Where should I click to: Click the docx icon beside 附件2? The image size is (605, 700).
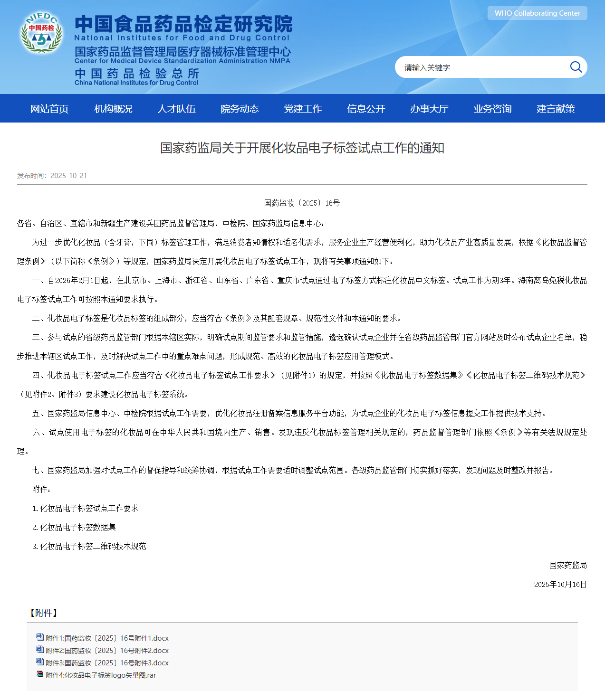[40, 650]
